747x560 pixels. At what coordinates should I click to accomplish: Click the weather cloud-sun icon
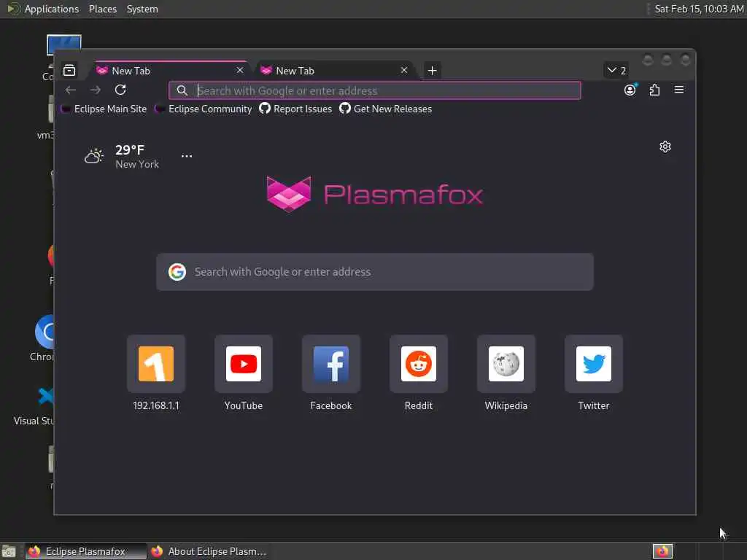click(x=94, y=156)
